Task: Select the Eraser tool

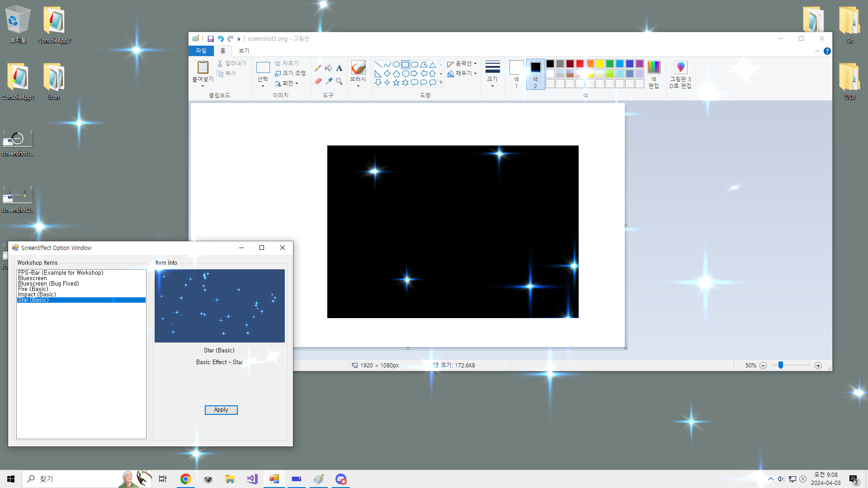Action: click(x=318, y=81)
